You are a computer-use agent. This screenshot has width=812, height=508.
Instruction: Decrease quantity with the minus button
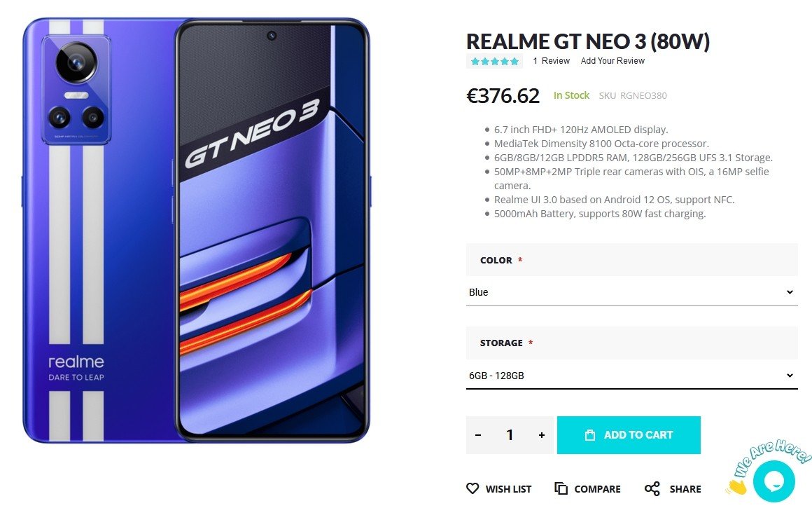click(x=478, y=435)
